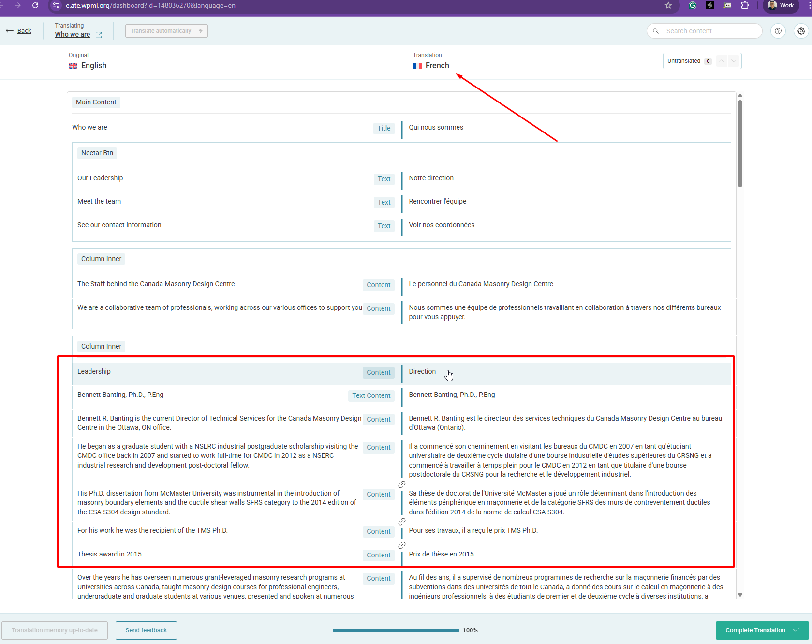Edit the translation 'Direction'
This screenshot has width=812, height=644.
[422, 371]
